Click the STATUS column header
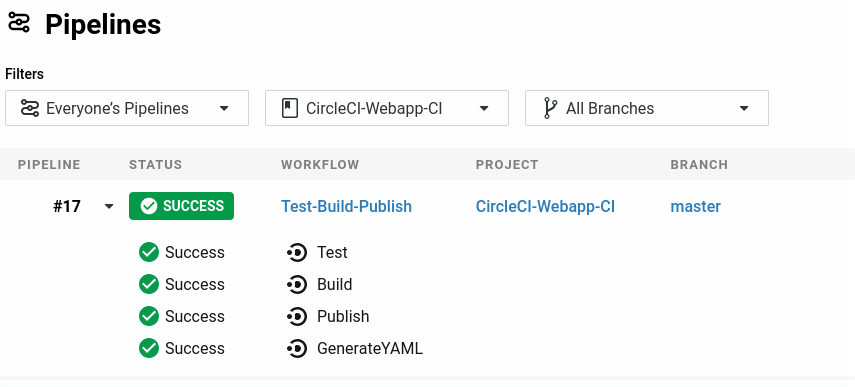Screen dimensions: 855x387 (155, 165)
